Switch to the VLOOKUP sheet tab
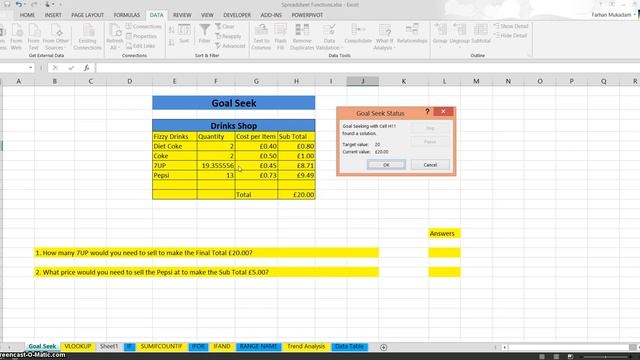Viewport: 640px width, 360px height. (x=78, y=347)
